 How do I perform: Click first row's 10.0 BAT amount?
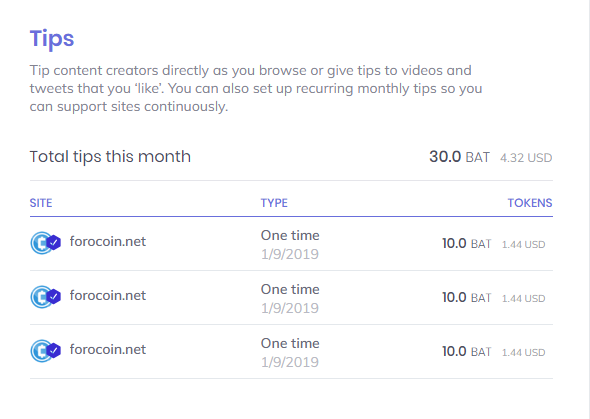467,244
